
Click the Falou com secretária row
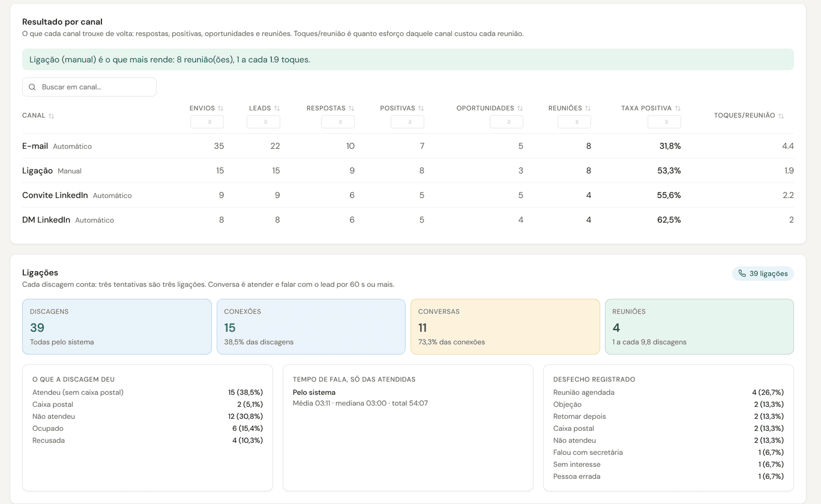[669, 452]
